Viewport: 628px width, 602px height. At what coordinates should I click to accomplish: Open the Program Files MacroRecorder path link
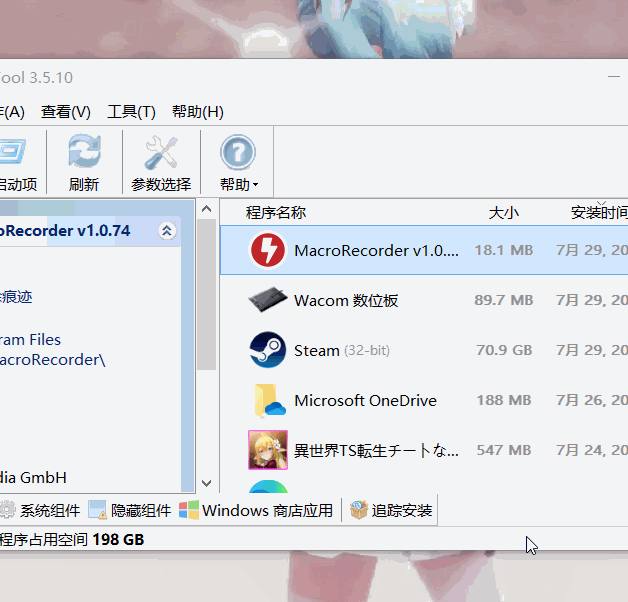[52, 350]
